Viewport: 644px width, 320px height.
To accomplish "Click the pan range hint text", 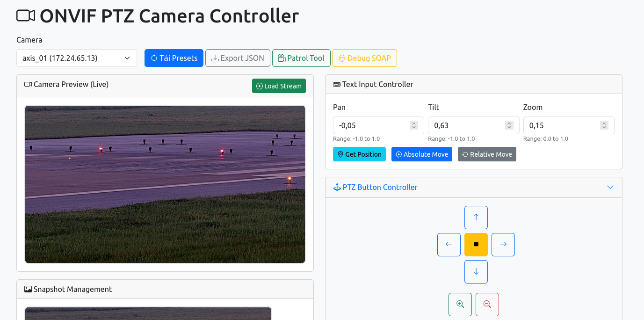I will pos(356,139).
